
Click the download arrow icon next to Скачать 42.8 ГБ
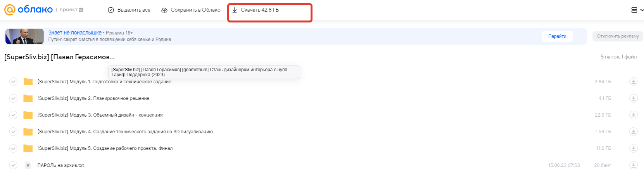tap(235, 10)
